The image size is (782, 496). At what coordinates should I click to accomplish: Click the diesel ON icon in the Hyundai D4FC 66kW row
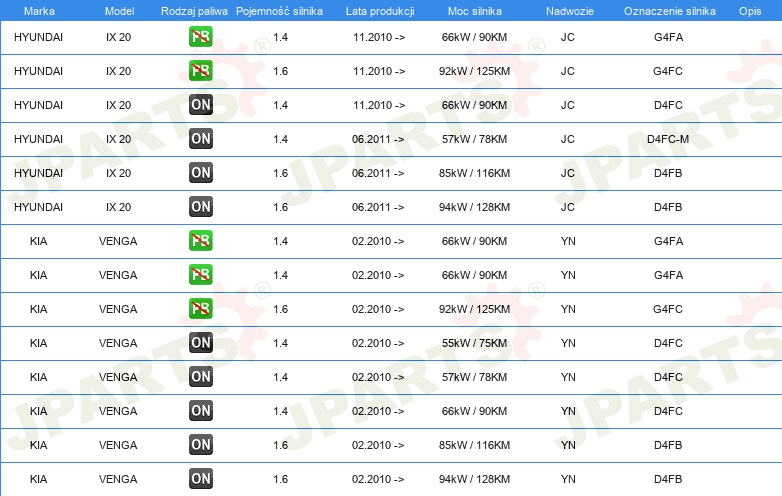(x=200, y=105)
